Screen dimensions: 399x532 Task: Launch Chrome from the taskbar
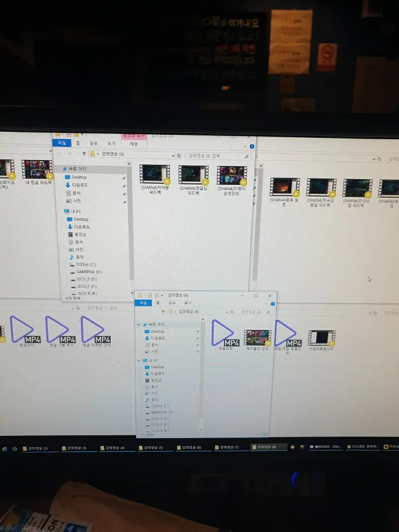pos(15,449)
